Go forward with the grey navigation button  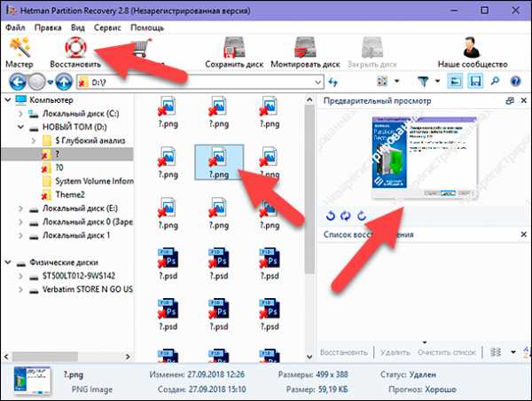pyautogui.click(x=36, y=82)
